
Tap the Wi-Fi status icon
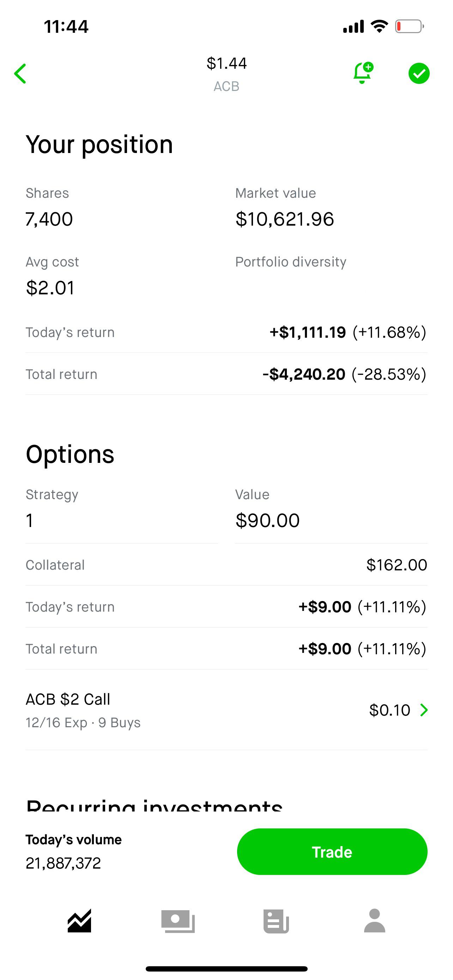[x=379, y=26]
